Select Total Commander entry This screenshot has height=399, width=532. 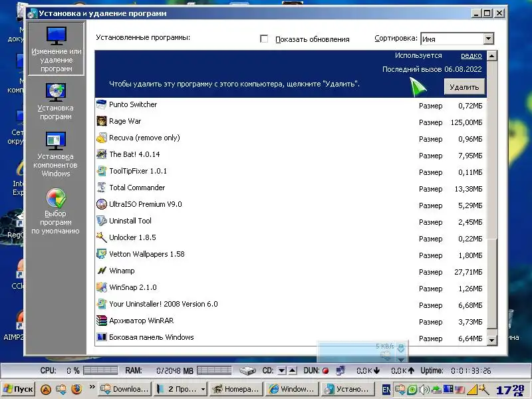point(137,188)
